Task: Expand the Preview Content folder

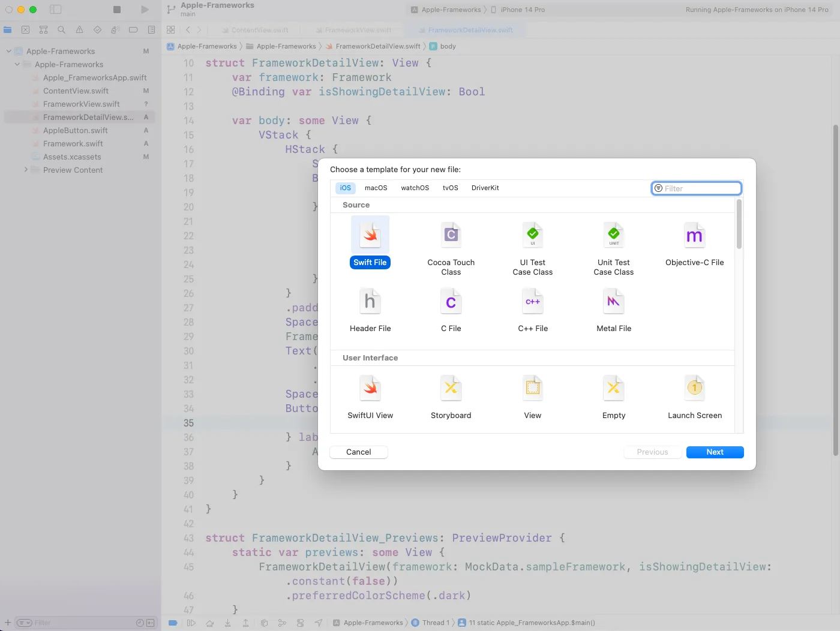Action: [x=26, y=170]
